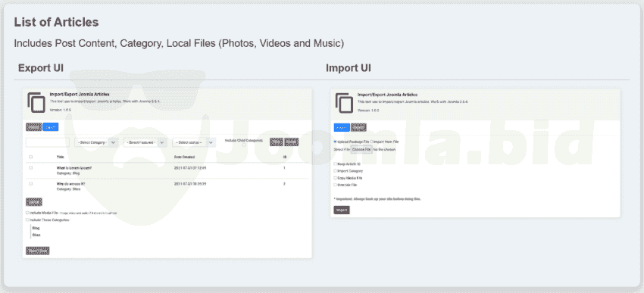Enable the Copy Media File checkbox
644x293 pixels.
336,178
